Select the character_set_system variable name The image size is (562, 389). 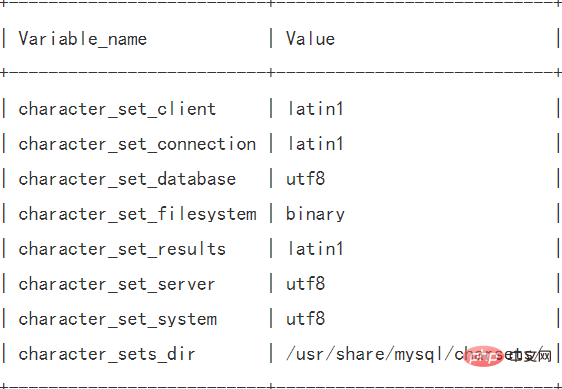pos(118,319)
